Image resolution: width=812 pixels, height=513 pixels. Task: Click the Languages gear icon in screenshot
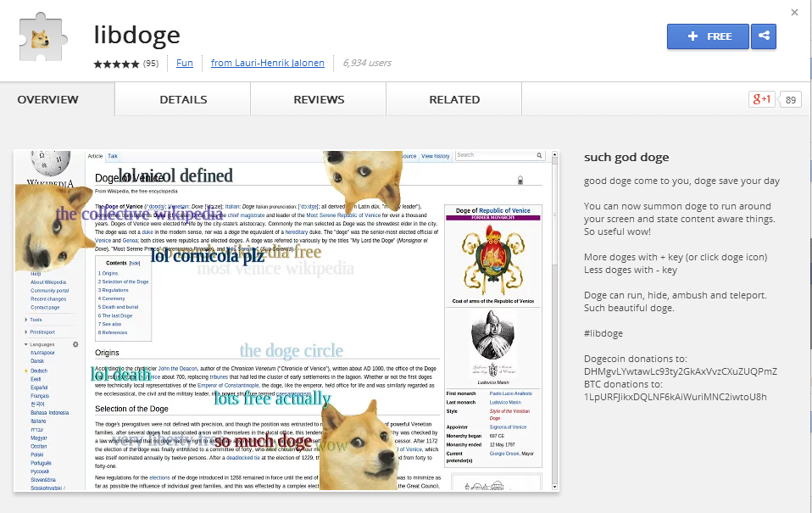(x=75, y=344)
